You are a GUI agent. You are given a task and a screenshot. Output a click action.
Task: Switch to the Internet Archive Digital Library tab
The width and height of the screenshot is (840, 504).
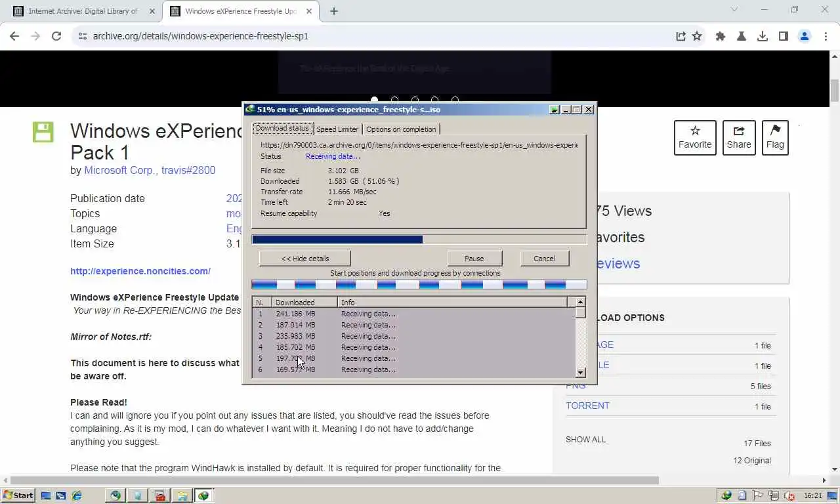[x=82, y=11]
